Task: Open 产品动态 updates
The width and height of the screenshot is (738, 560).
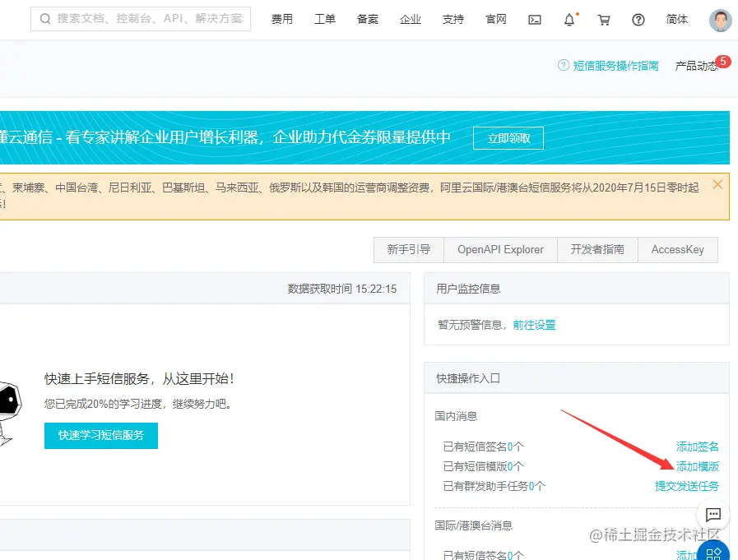Action: click(697, 66)
